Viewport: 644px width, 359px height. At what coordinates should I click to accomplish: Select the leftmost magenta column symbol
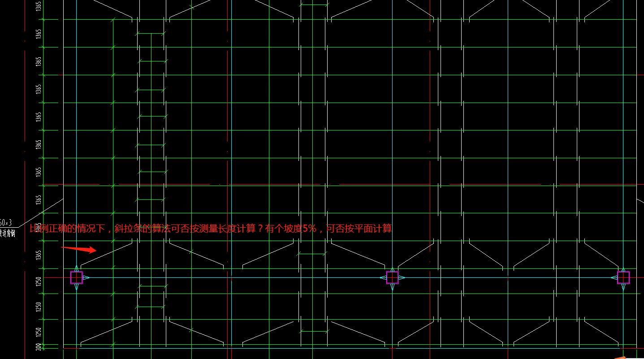(x=77, y=278)
